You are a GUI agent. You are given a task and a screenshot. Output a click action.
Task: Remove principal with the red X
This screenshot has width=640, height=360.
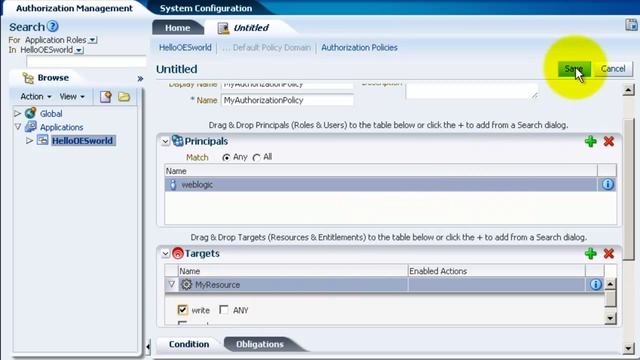(609, 142)
